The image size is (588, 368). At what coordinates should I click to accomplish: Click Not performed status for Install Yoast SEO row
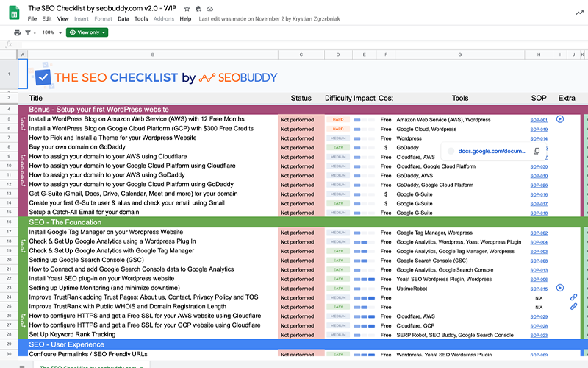point(301,279)
